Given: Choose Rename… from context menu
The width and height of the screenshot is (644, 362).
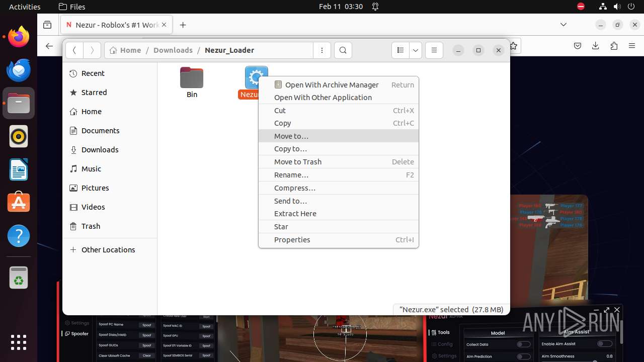Looking at the screenshot, I should pos(339,175).
